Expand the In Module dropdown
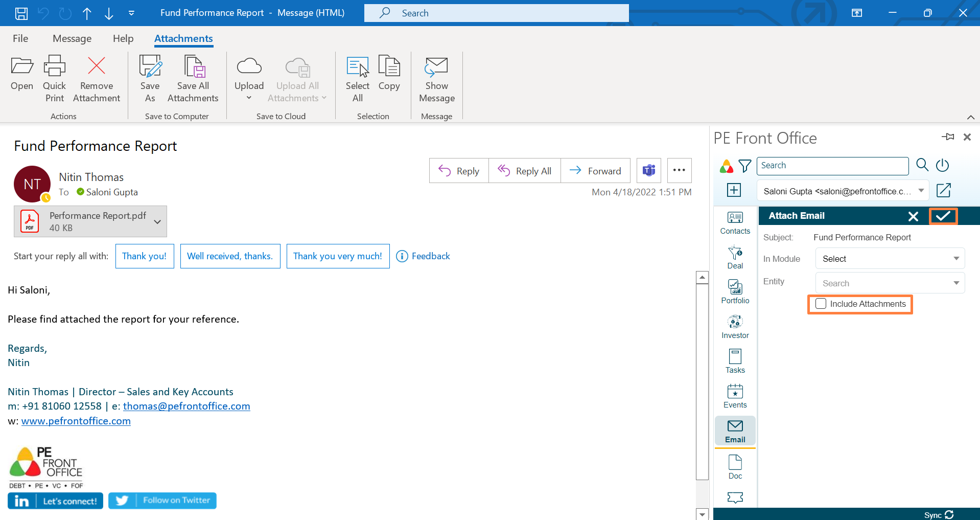 pos(890,259)
